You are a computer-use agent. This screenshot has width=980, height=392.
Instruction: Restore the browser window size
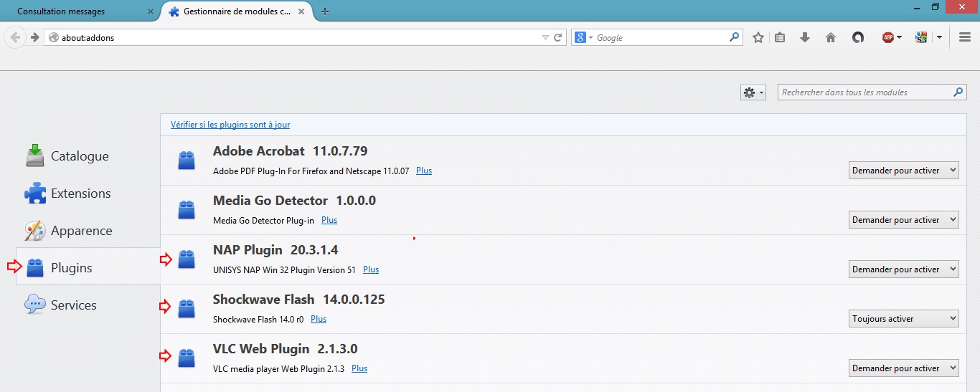[936, 6]
